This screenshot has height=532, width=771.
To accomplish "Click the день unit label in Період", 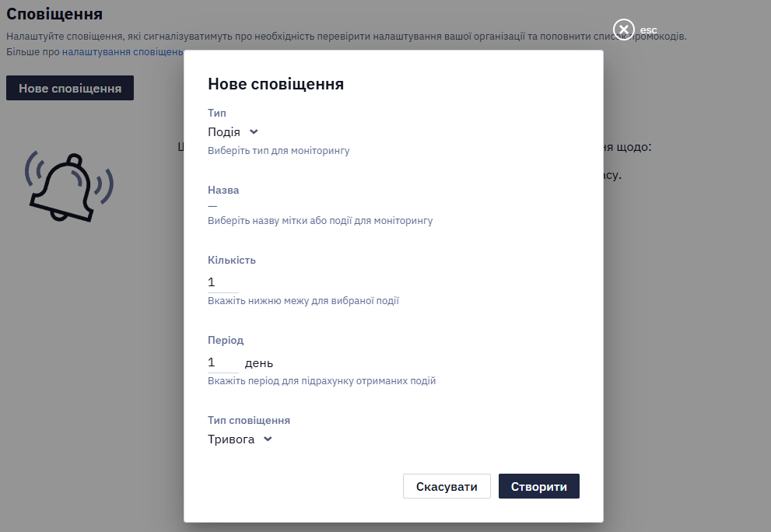I will click(258, 363).
